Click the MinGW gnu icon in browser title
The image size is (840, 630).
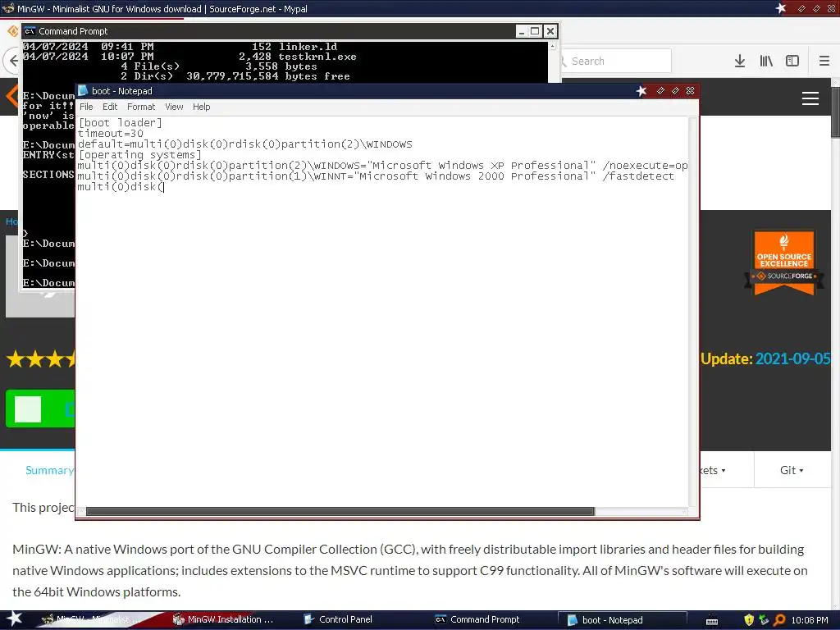pos(8,8)
